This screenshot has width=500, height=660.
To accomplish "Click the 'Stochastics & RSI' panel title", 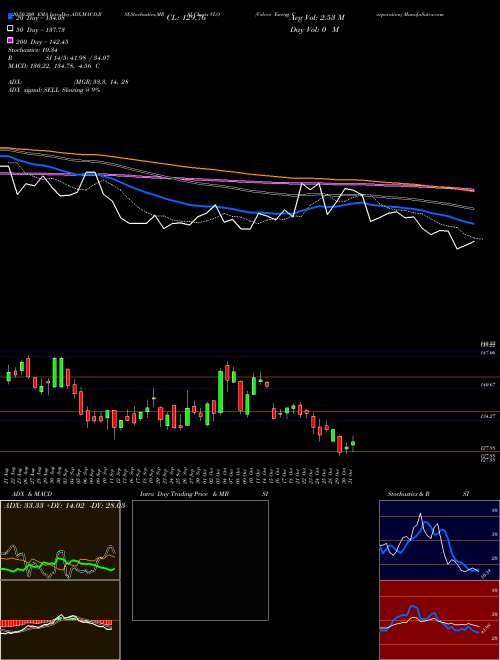I will point(428,494).
